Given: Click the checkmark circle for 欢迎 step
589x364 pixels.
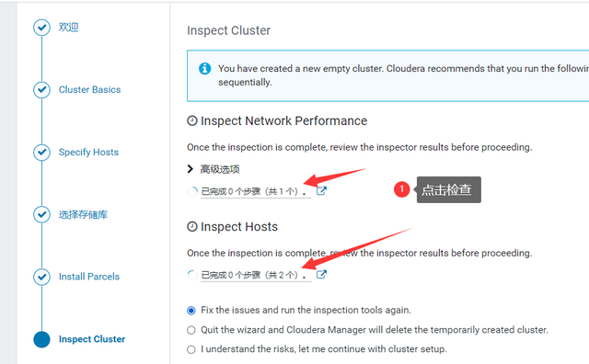Looking at the screenshot, I should [x=41, y=28].
